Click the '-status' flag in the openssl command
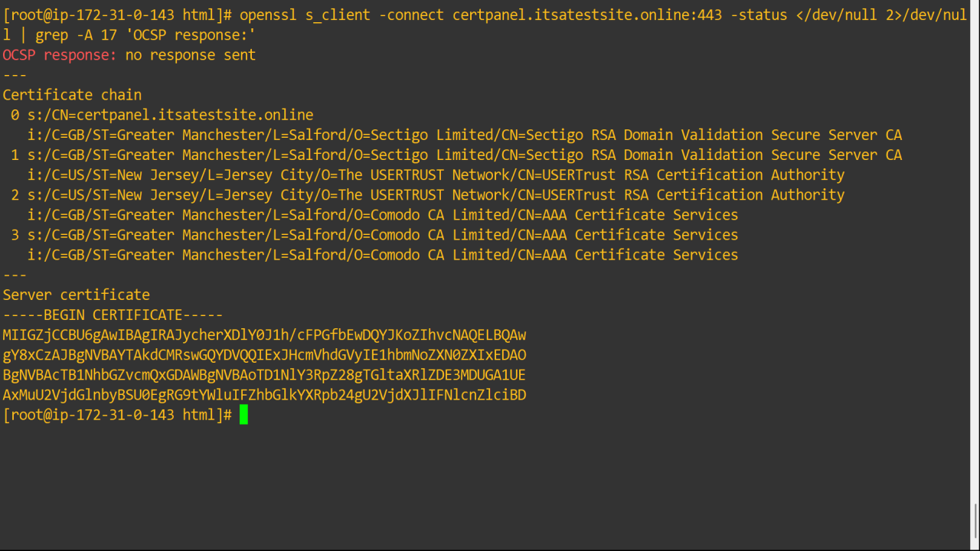The image size is (980, 551). pyautogui.click(x=758, y=15)
